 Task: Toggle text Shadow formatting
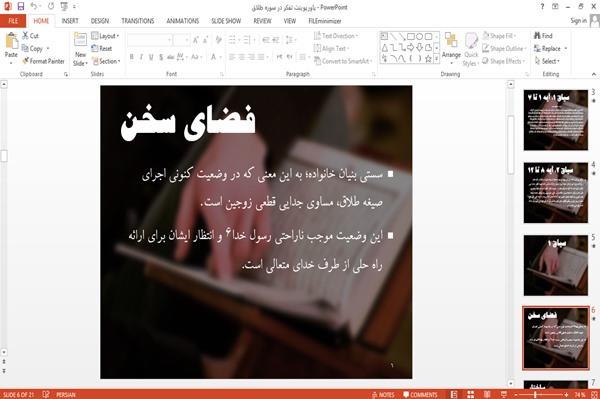[x=161, y=57]
